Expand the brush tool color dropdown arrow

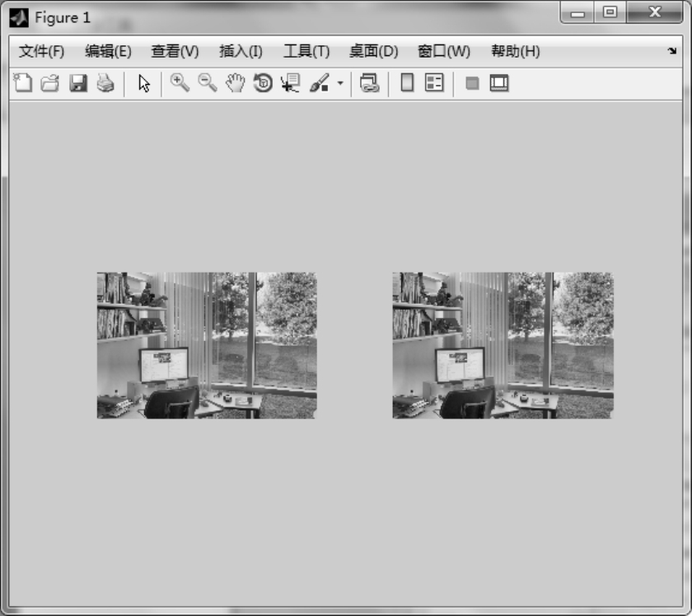pyautogui.click(x=340, y=82)
